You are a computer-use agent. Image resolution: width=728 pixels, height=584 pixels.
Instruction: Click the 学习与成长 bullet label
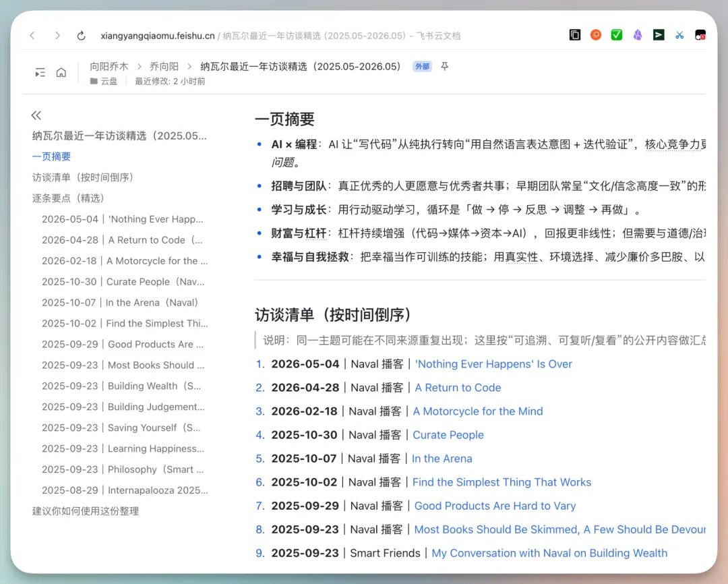299,210
